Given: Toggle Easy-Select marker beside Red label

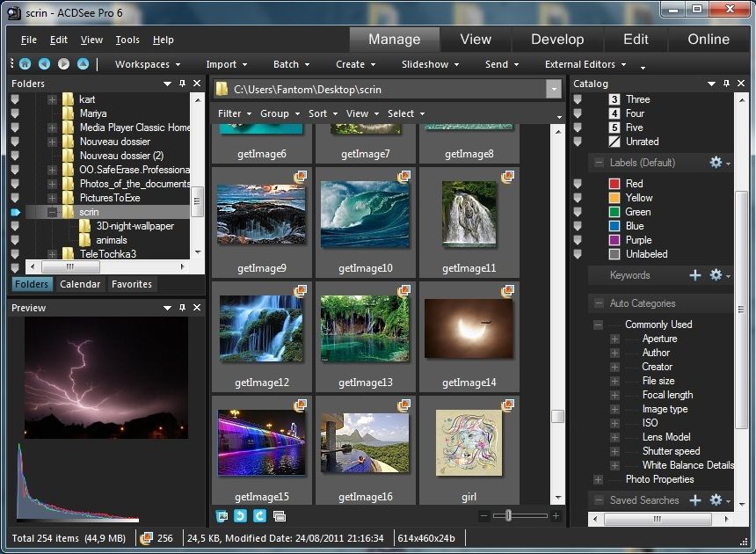Looking at the screenshot, I should 578,184.
